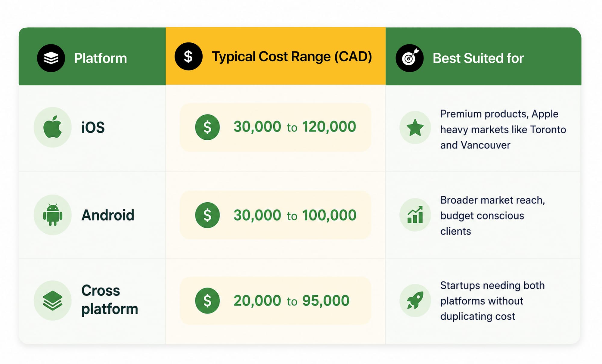The height and width of the screenshot is (364, 602).
Task: Click the Android platform label
Action: [108, 215]
